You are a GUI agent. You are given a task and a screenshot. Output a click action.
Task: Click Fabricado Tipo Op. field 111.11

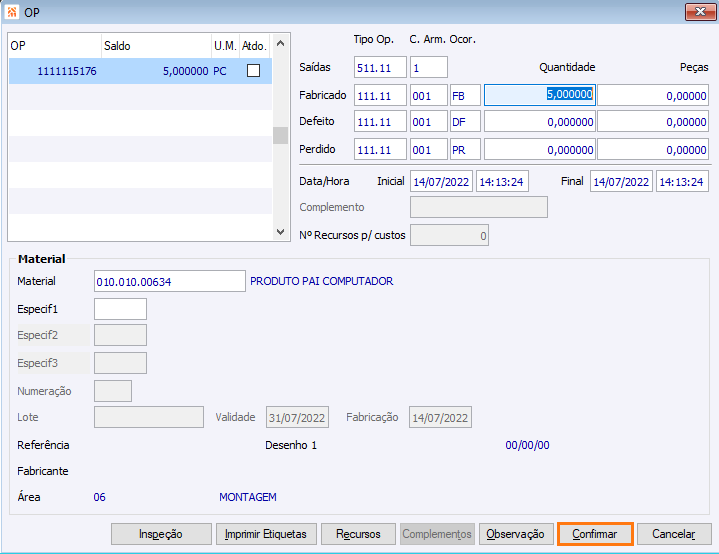pos(380,95)
